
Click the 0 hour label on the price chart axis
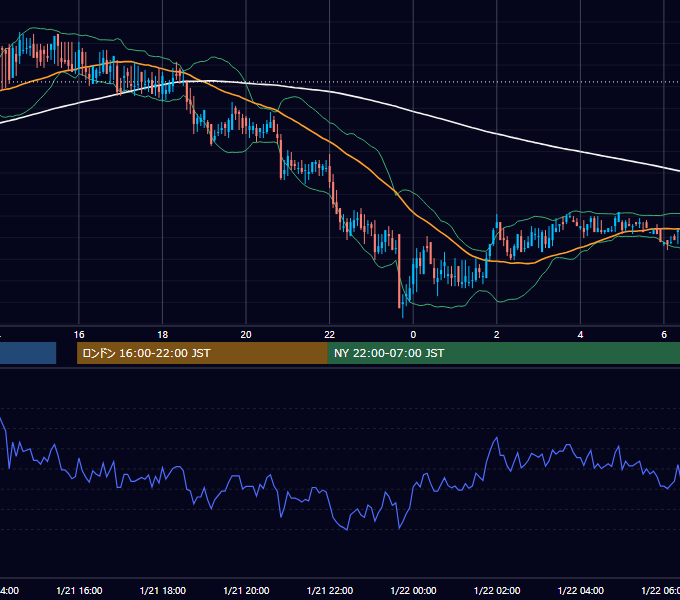[413, 335]
